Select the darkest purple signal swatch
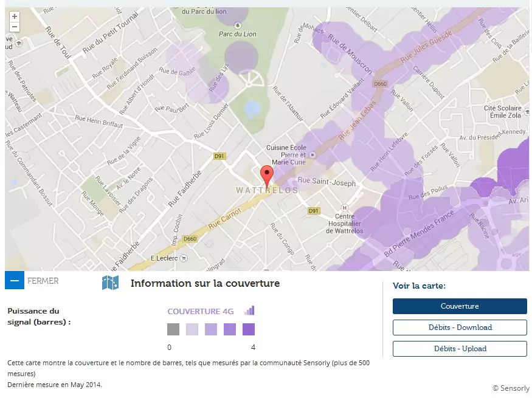The image size is (532, 398). (249, 329)
